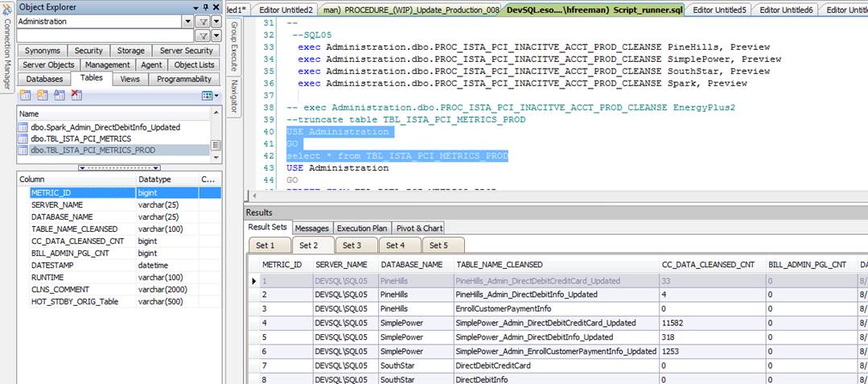Screen dimensions: 868x384
Task: Click the second new-table toolbar icon with star
Action: coord(42,95)
